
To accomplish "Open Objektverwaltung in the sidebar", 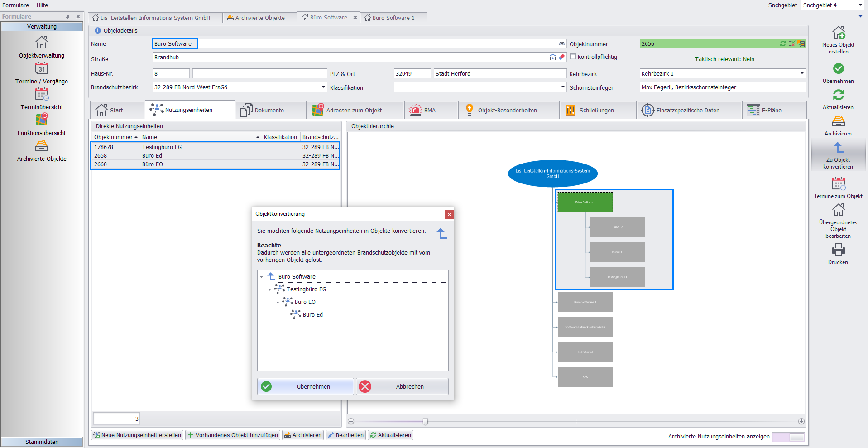I will 42,43.
